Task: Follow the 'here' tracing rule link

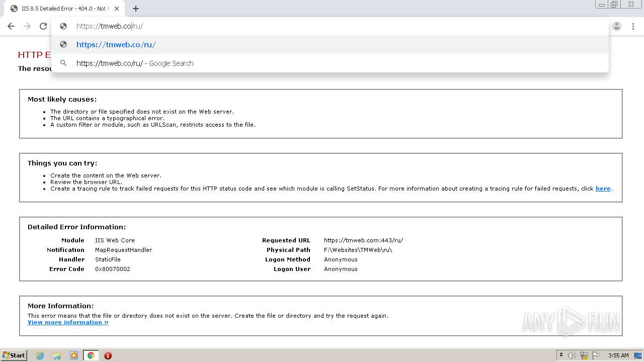Action: [603, 189]
